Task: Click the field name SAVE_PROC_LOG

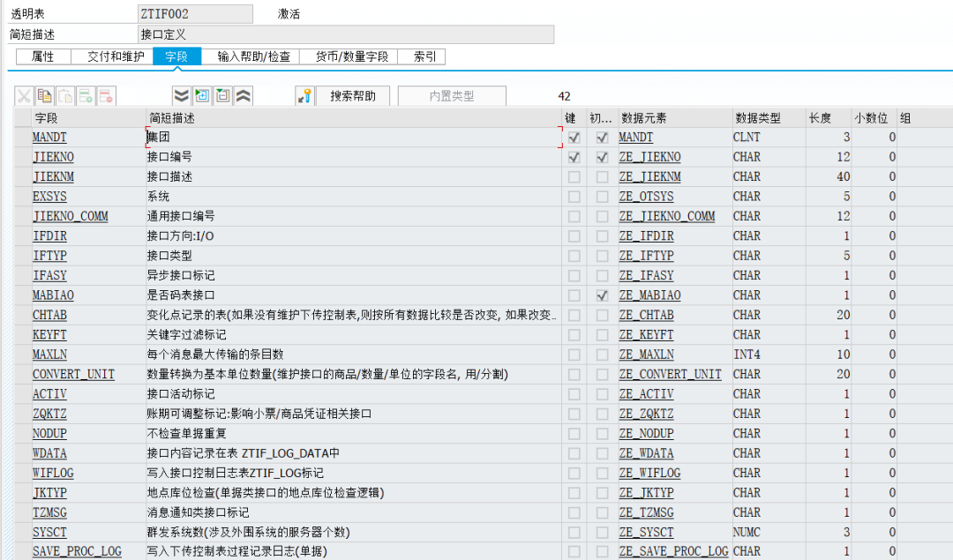Action: pyautogui.click(x=77, y=551)
